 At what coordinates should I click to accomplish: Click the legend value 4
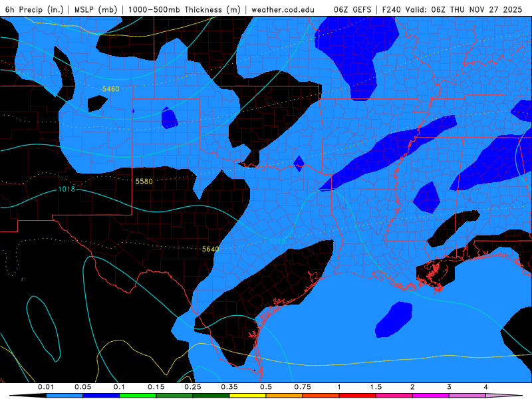click(486, 387)
